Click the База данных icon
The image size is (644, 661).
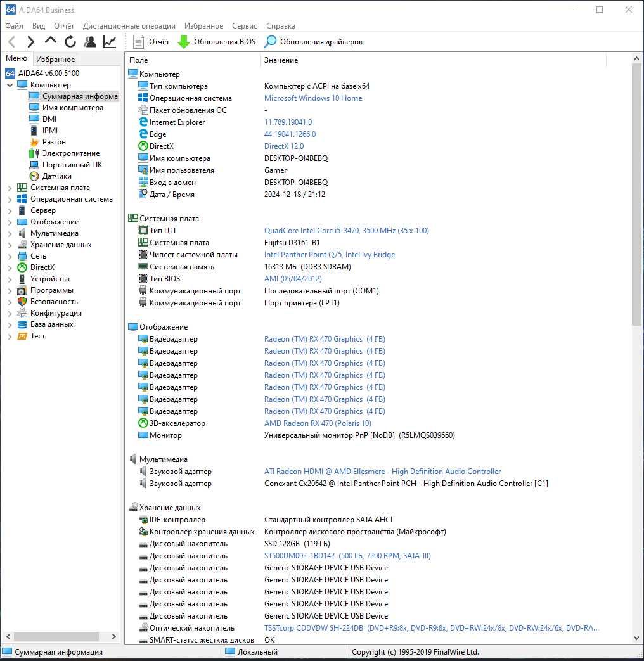point(22,324)
